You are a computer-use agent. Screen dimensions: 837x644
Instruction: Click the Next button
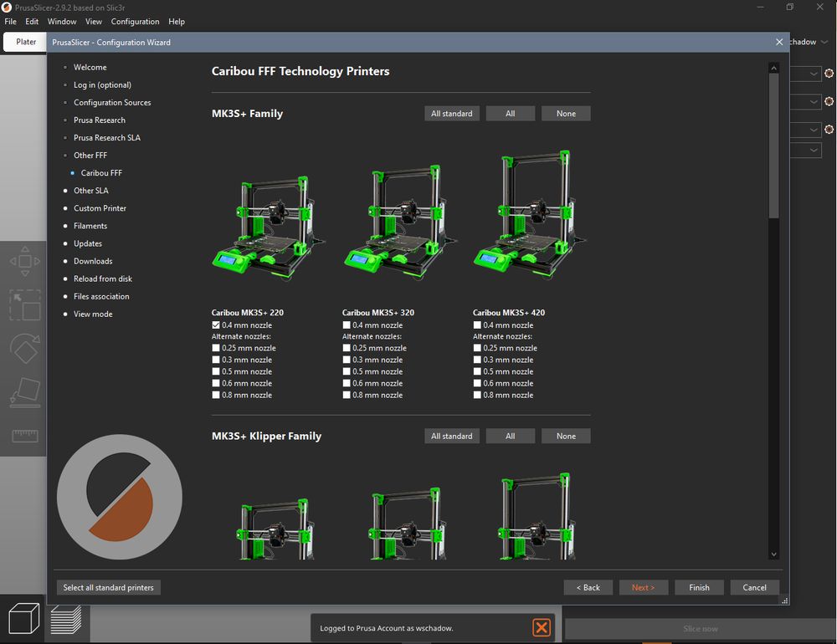(644, 587)
